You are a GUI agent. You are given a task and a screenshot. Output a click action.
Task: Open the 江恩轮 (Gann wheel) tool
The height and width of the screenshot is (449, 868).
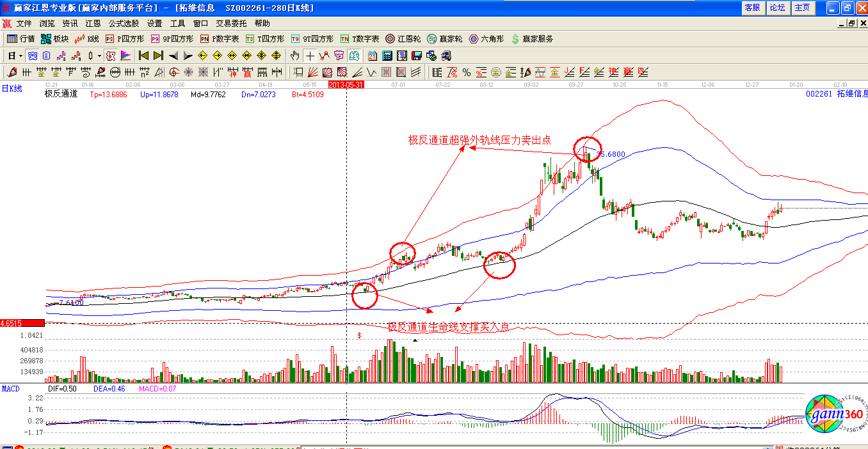pos(403,39)
